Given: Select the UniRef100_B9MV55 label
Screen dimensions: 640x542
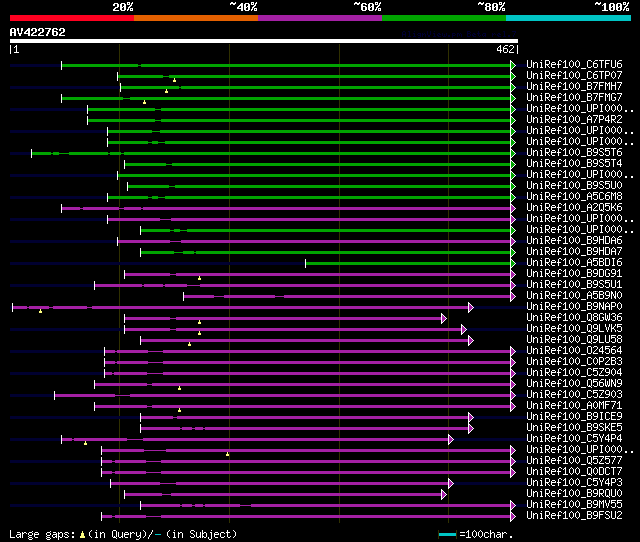Looking at the screenshot, I should [574, 505].
